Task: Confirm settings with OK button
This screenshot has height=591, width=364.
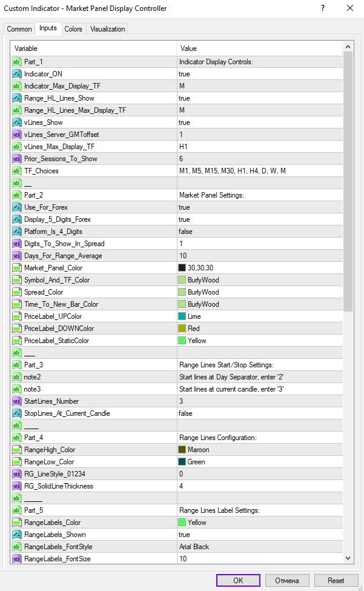Action: tap(238, 581)
